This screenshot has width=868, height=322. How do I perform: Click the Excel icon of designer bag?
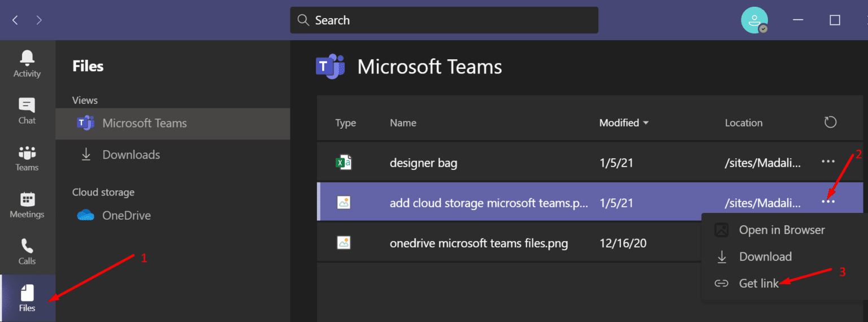(x=344, y=163)
